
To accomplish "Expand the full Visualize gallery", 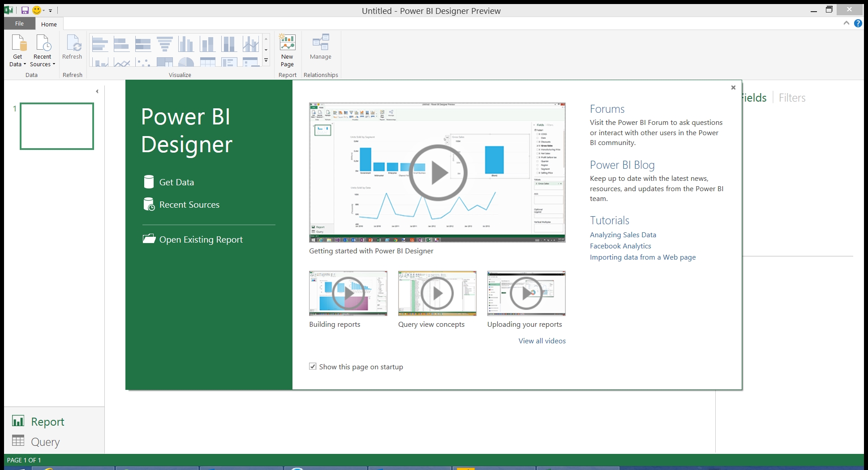I will click(x=266, y=60).
